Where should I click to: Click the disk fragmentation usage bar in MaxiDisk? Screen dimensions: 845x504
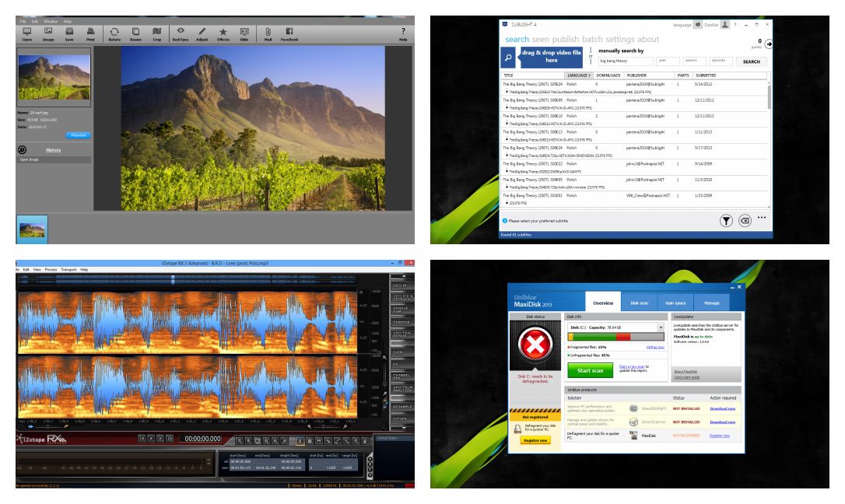616,337
